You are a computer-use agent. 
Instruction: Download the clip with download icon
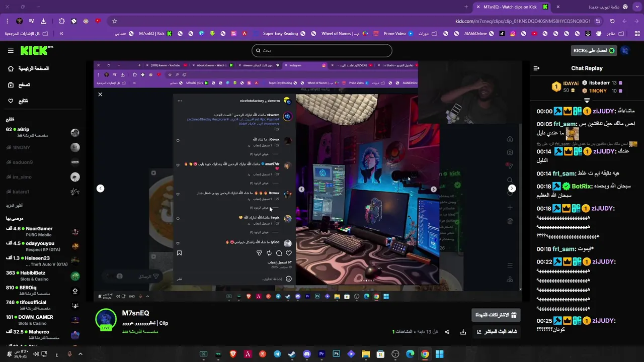click(463, 332)
